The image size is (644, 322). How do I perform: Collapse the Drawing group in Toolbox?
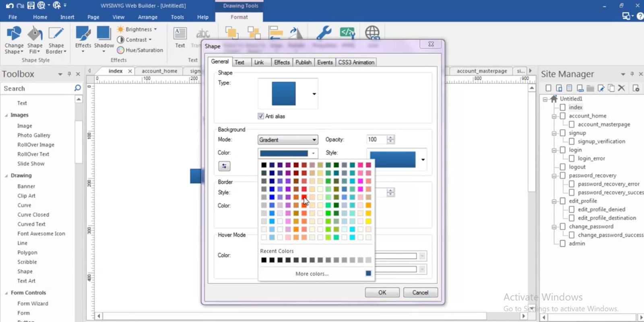6,176
